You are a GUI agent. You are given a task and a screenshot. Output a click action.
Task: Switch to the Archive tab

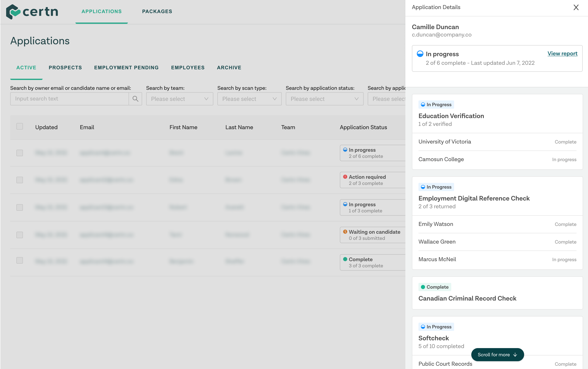pos(229,68)
